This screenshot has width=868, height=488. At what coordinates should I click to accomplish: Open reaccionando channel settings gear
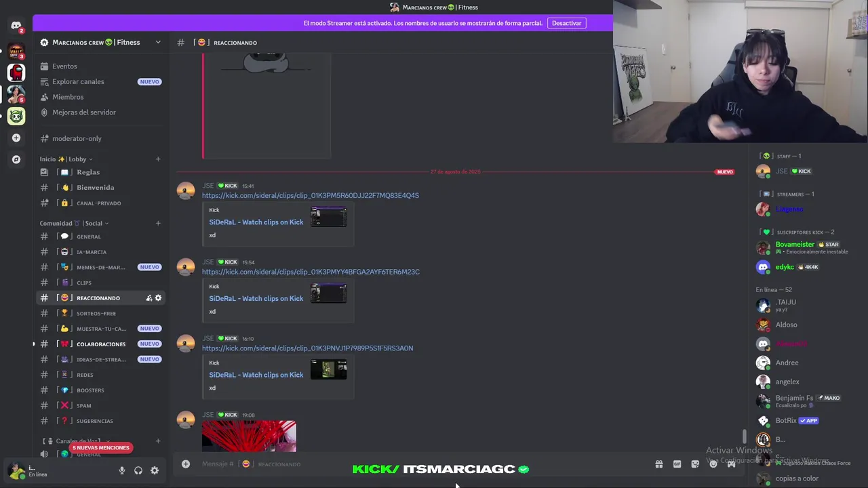click(159, 298)
